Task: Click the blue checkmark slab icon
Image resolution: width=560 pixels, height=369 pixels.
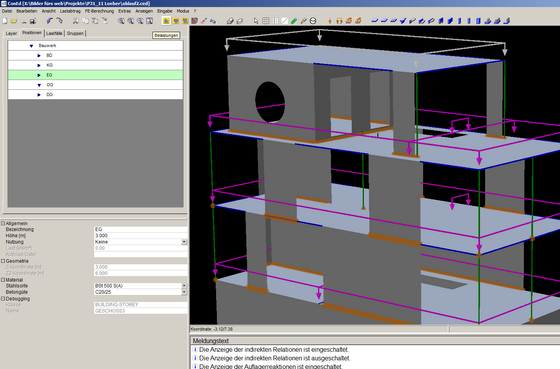Action: (x=403, y=21)
